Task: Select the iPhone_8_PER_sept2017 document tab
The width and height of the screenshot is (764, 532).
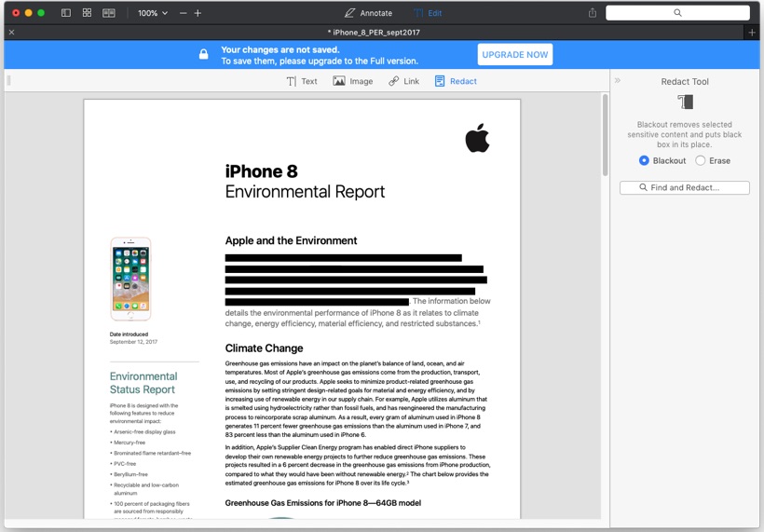Action: (x=374, y=33)
